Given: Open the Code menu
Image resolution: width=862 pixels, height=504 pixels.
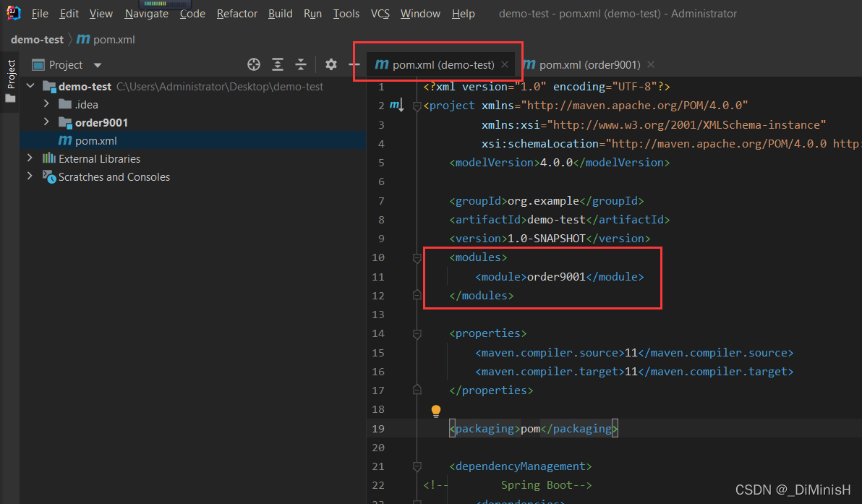Looking at the screenshot, I should coord(192,14).
